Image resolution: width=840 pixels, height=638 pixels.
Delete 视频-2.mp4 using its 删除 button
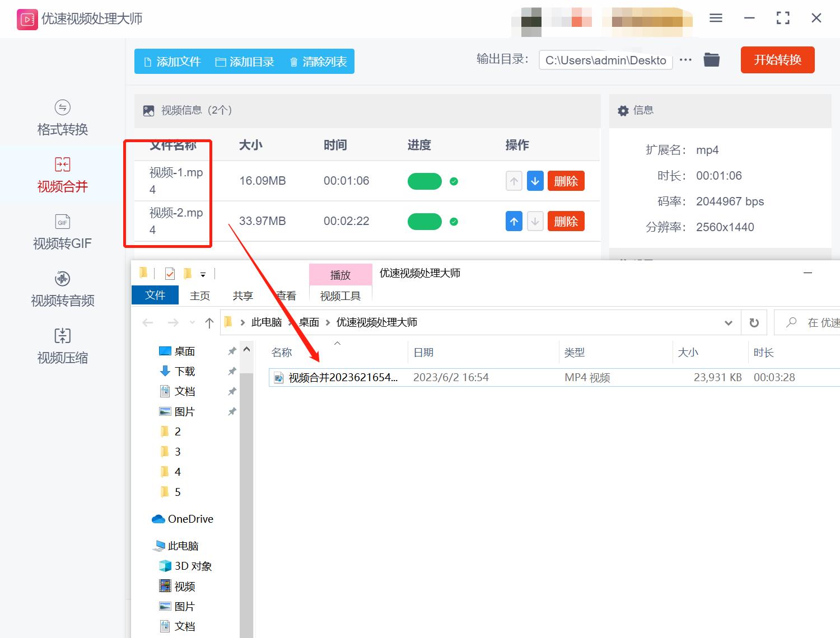566,221
